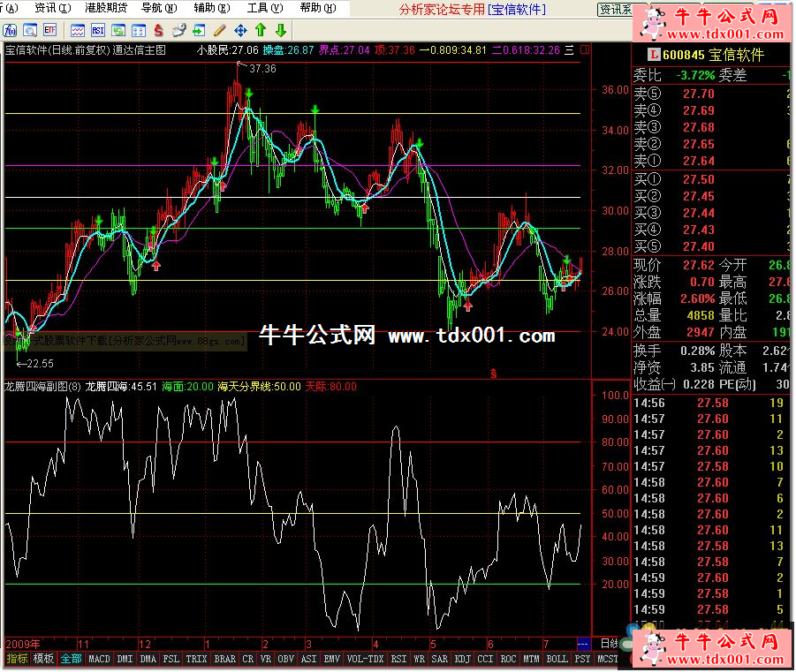Click the green refresh window icon
Screen dimensions: 796x672
pyautogui.click(x=118, y=30)
